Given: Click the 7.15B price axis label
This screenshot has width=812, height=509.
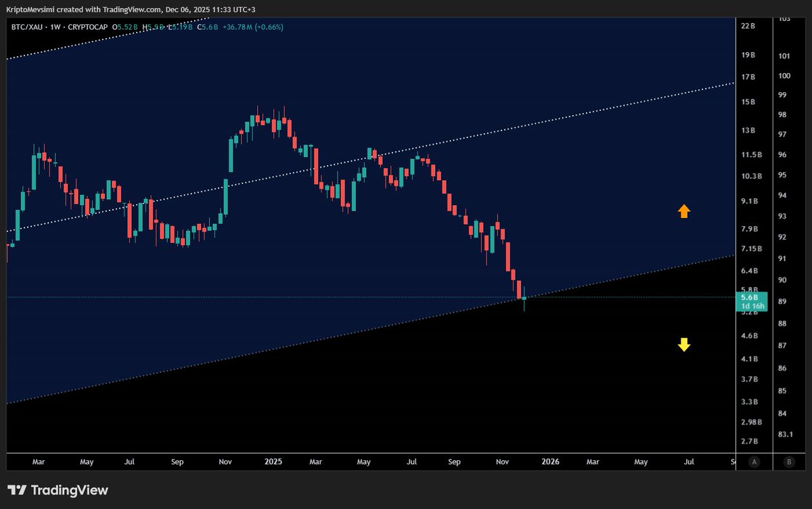Looking at the screenshot, I should (752, 249).
